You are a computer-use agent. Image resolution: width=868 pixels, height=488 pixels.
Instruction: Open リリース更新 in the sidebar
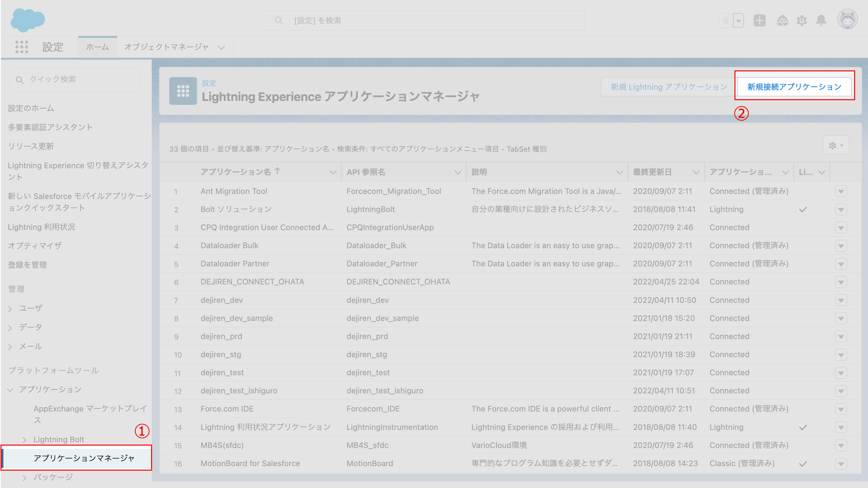tap(31, 146)
